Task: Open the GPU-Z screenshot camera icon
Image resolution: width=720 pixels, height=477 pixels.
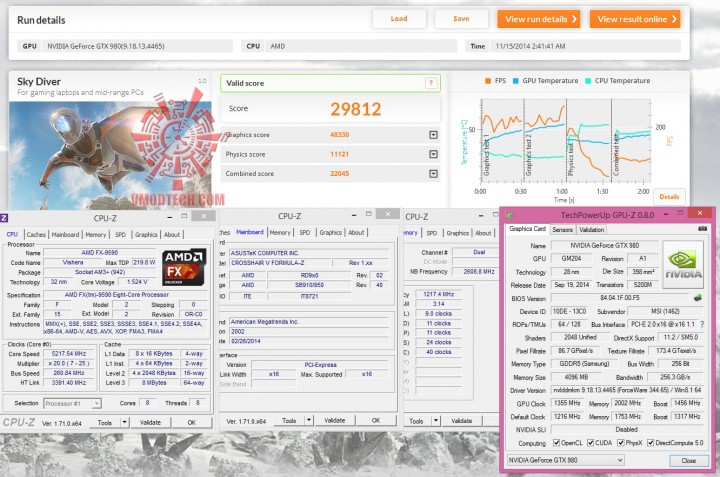Action: point(703,229)
